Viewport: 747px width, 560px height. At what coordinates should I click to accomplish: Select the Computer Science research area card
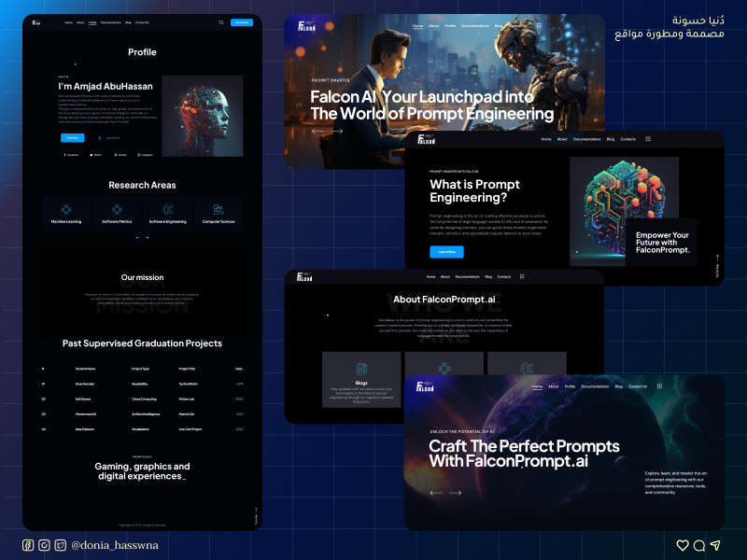point(218,213)
